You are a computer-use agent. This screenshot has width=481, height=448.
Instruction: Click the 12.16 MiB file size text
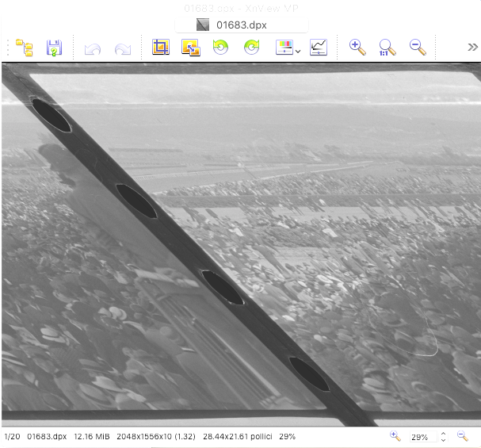tap(92, 436)
